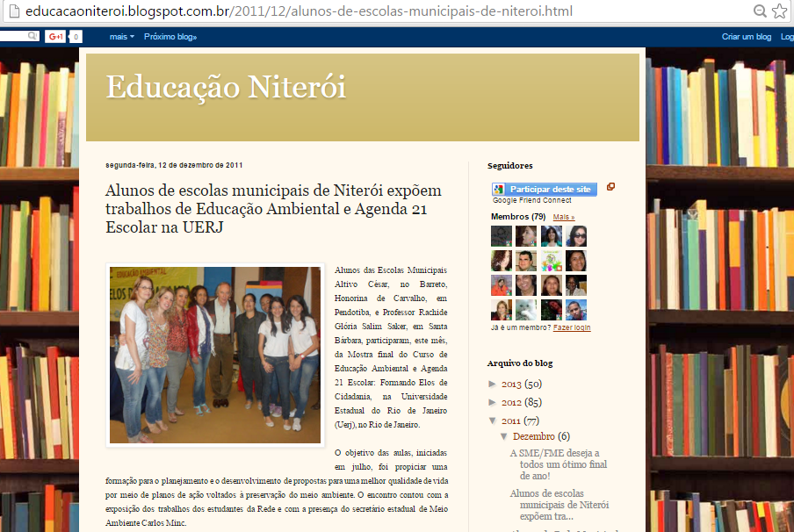Expand the 2012 archive triangle
Screen dimensions: 794x532
[x=492, y=402]
